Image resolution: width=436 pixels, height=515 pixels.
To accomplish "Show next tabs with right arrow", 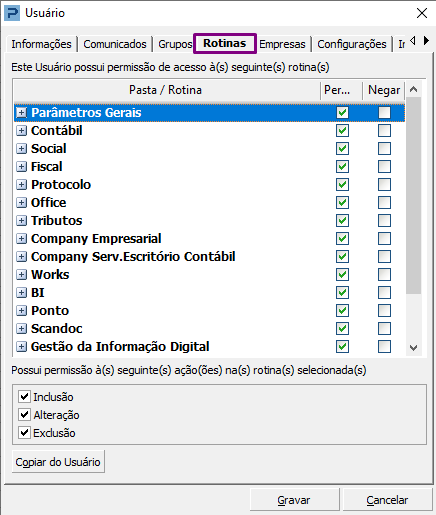I will [x=426, y=41].
